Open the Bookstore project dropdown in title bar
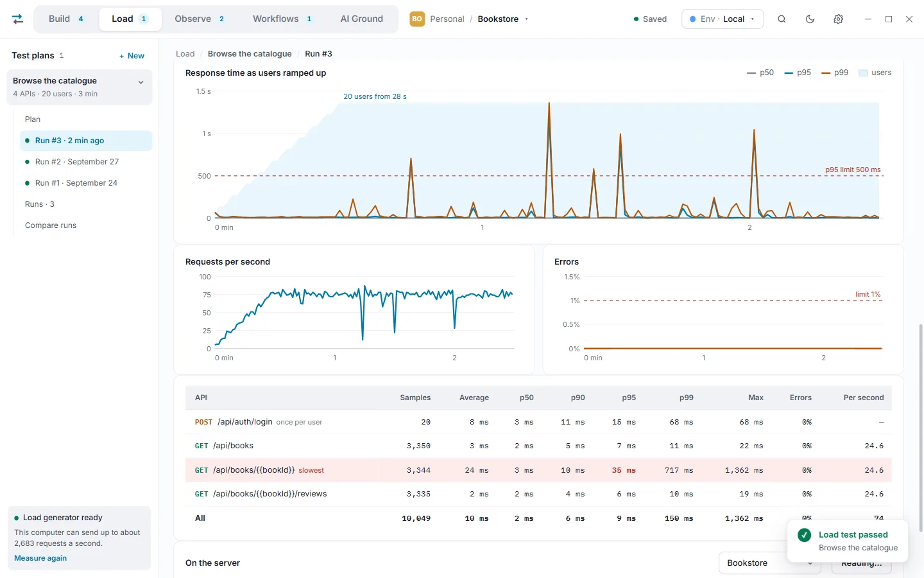Image resolution: width=924 pixels, height=578 pixels. point(503,19)
